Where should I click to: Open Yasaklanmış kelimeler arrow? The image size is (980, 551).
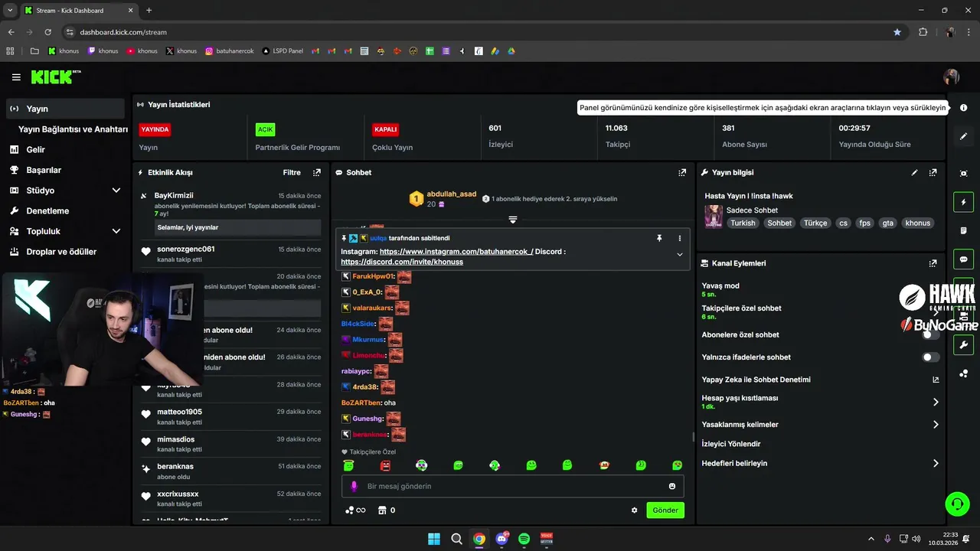(936, 425)
